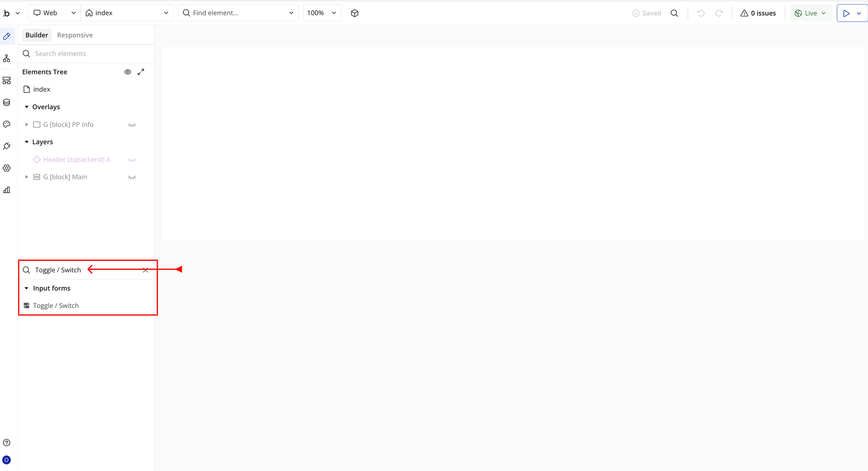Open the Logs chart icon
The height and width of the screenshot is (471, 868).
tap(7, 190)
